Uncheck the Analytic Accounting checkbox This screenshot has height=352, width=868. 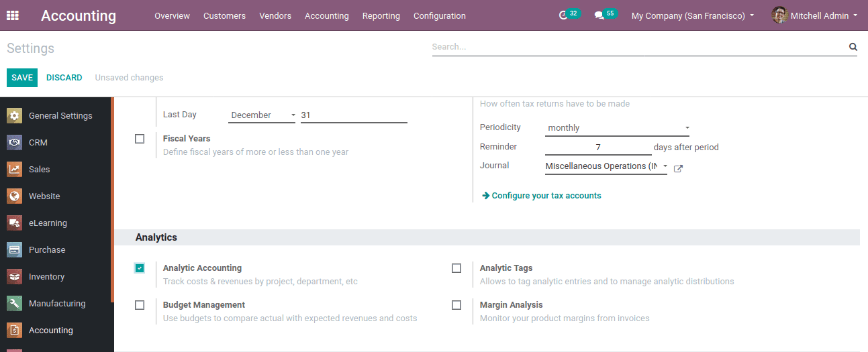coord(140,268)
